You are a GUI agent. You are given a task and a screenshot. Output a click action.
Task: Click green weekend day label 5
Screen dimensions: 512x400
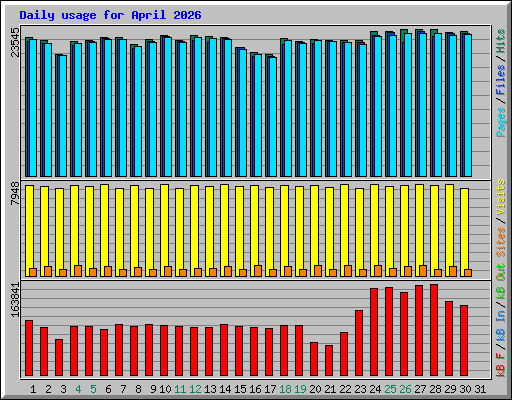pyautogui.click(x=93, y=389)
